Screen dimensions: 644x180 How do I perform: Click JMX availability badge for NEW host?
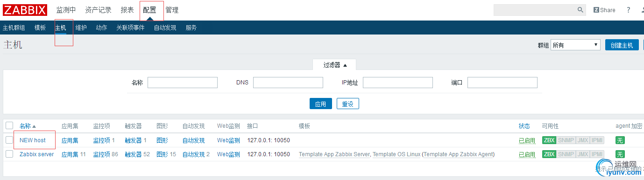click(582, 140)
